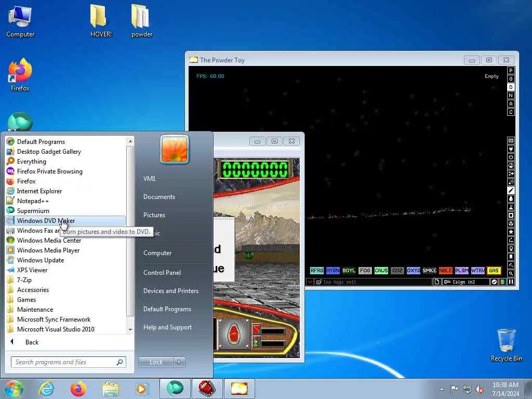Open Desktop Gadget Gallery entry
The height and width of the screenshot is (399, 532).
point(65,152)
